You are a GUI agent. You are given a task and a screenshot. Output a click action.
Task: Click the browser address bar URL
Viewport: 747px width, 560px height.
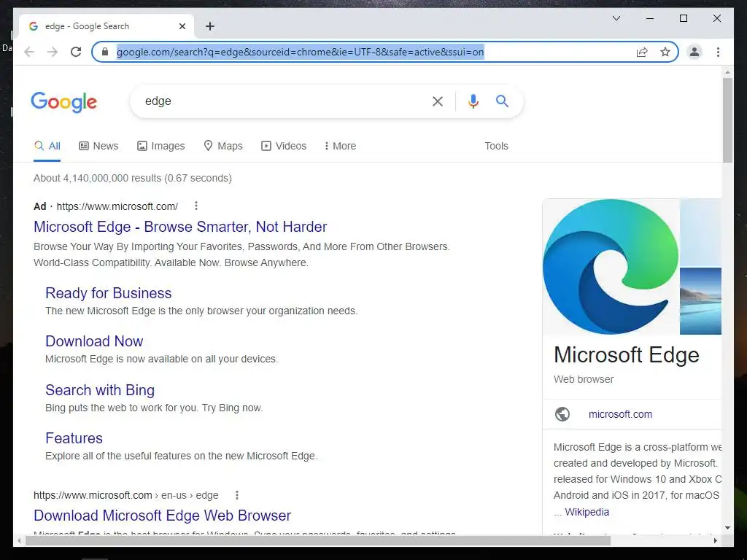300,52
